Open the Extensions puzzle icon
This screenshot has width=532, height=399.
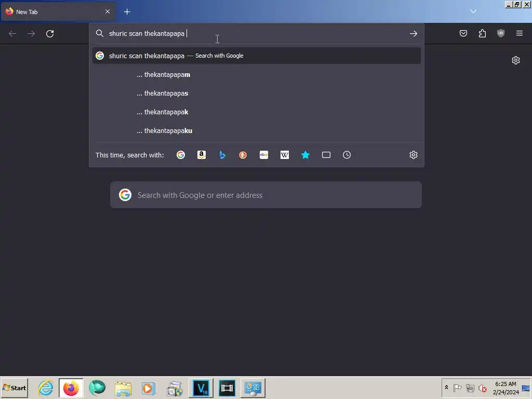[482, 33]
